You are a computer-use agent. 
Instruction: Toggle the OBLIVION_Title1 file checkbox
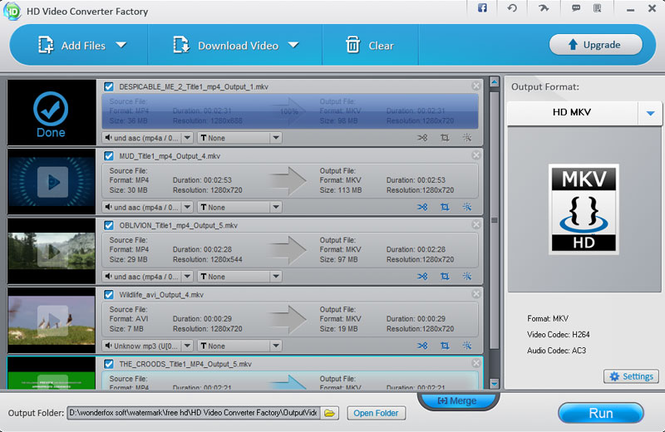[x=109, y=225]
